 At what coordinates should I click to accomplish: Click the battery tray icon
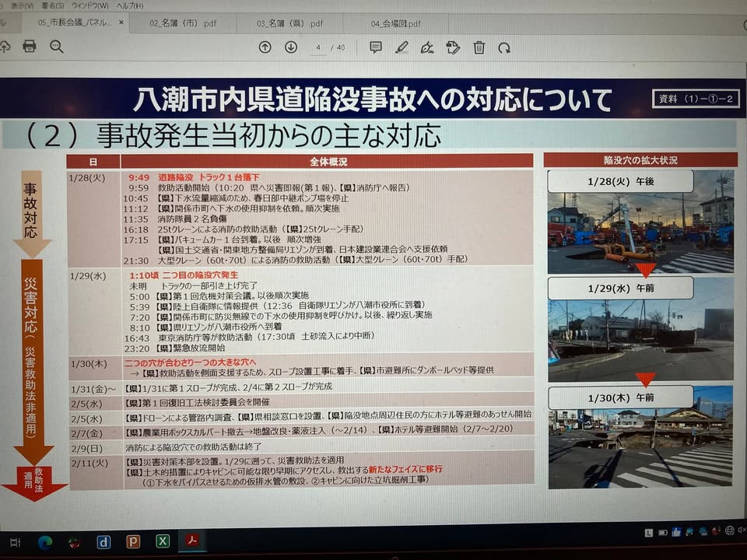pyautogui.click(x=663, y=532)
